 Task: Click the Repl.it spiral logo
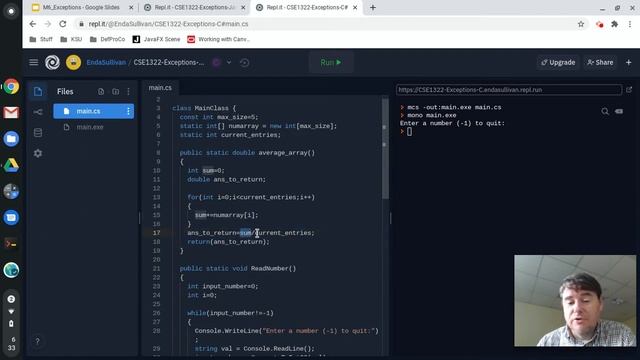tap(52, 62)
